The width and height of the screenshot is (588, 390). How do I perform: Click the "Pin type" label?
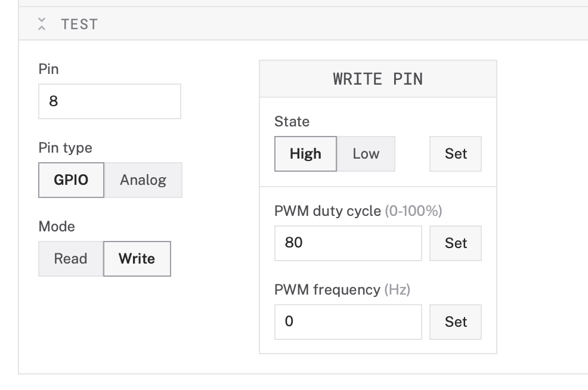65,148
